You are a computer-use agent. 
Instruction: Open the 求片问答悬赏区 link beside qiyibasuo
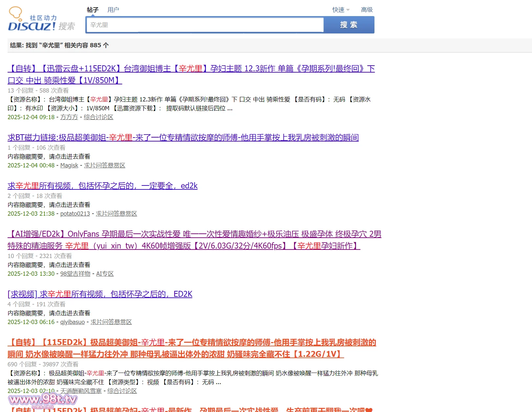click(x=111, y=322)
